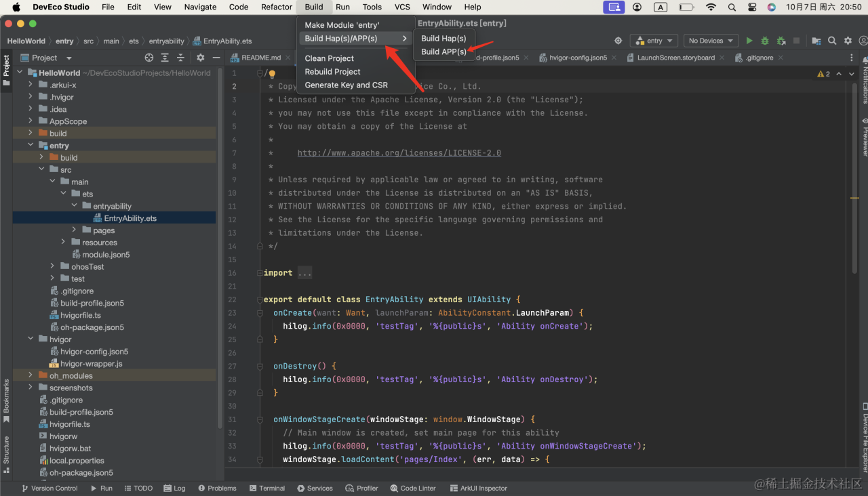Click the Project panel vertical scrollbar
This screenshot has width=868, height=496.
[x=218, y=247]
